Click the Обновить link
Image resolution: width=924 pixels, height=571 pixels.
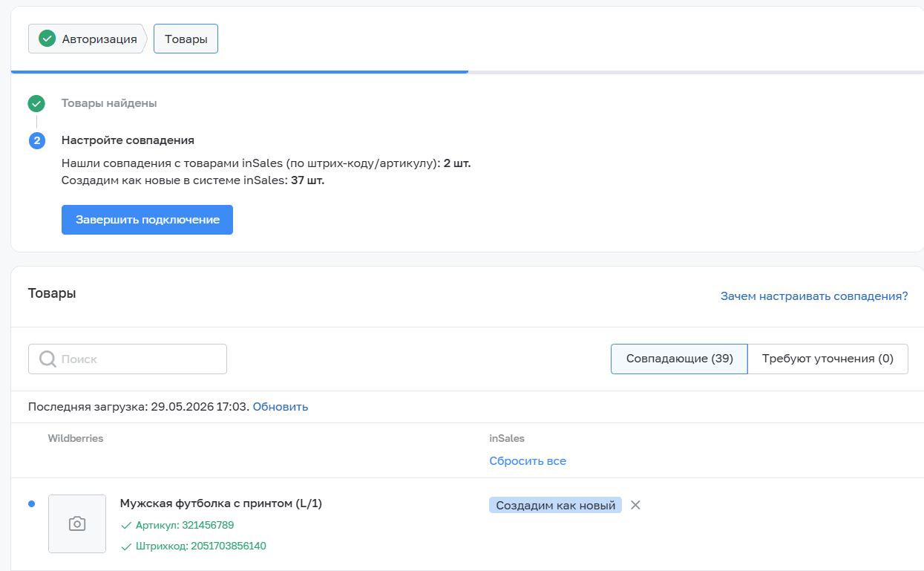pyautogui.click(x=281, y=407)
